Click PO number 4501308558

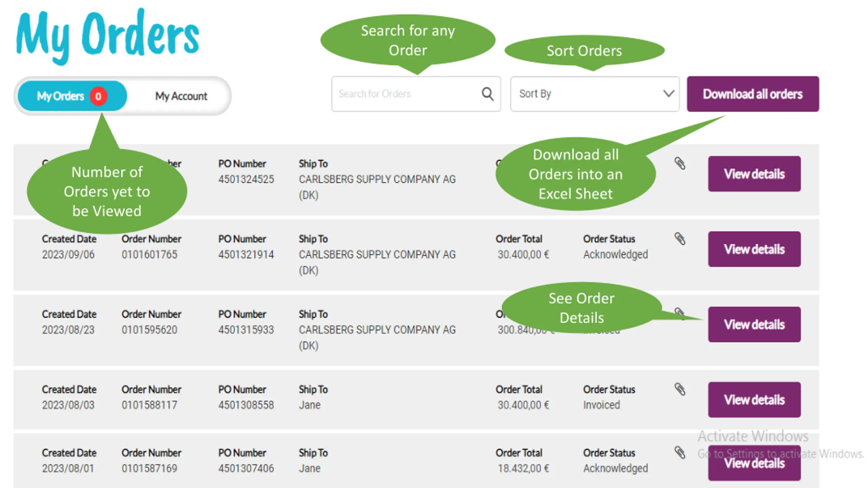point(246,405)
